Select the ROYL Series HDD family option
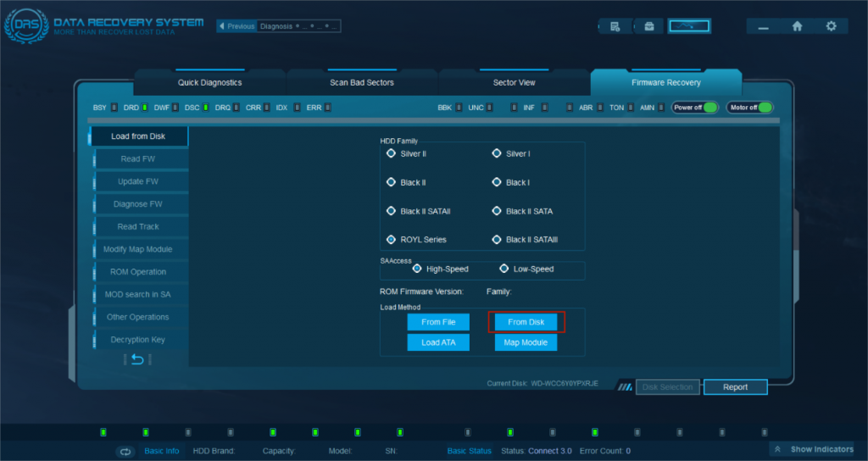 (392, 240)
